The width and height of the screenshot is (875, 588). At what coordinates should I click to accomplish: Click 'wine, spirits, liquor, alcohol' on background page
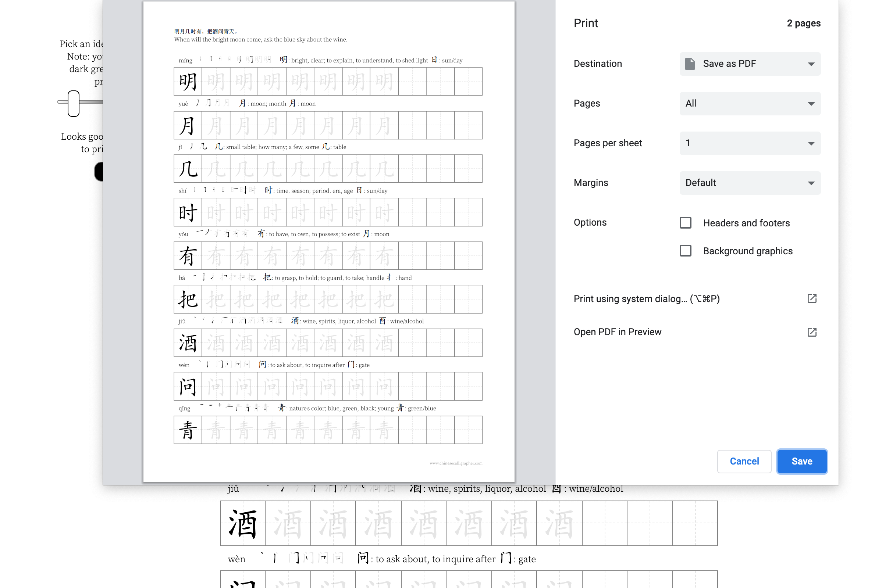(487, 489)
